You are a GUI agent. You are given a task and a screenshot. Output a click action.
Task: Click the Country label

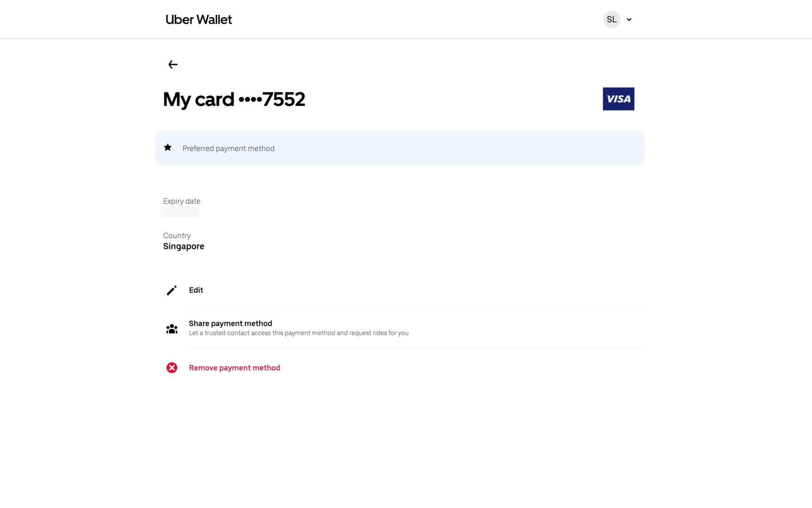pyautogui.click(x=177, y=236)
